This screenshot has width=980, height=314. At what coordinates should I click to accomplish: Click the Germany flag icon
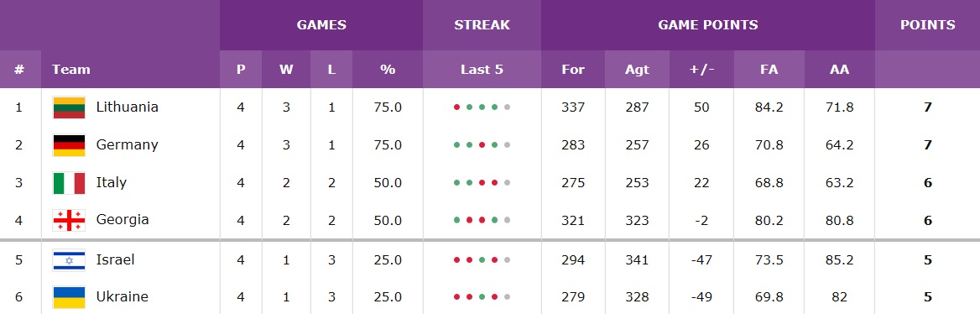click(69, 145)
